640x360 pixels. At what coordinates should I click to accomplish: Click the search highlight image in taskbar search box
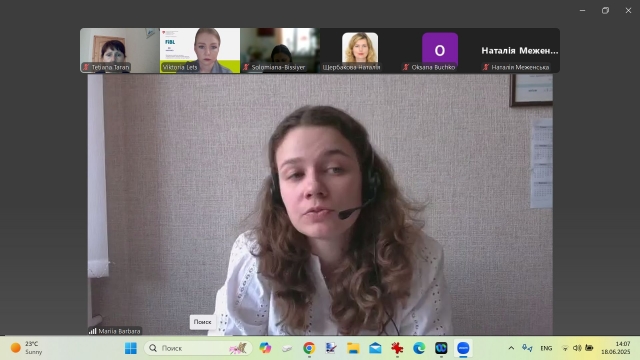click(x=238, y=348)
